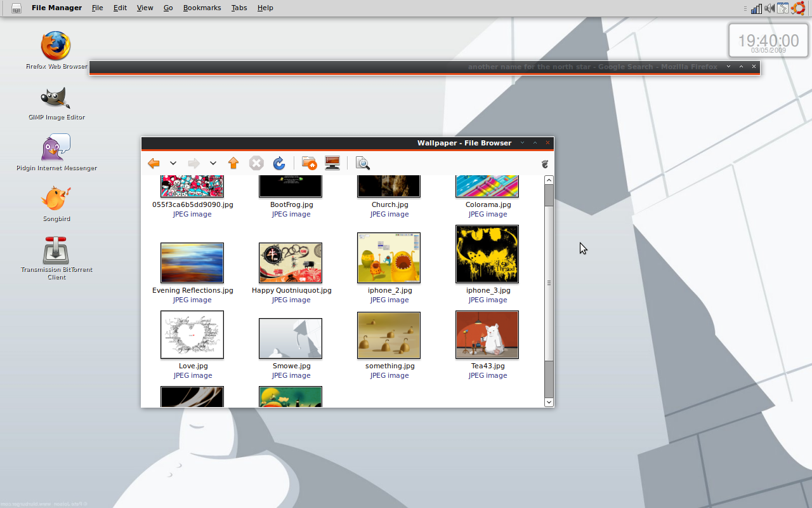Go back using the orange Back arrow
Screen dimensions: 812x508
[x=154, y=164]
